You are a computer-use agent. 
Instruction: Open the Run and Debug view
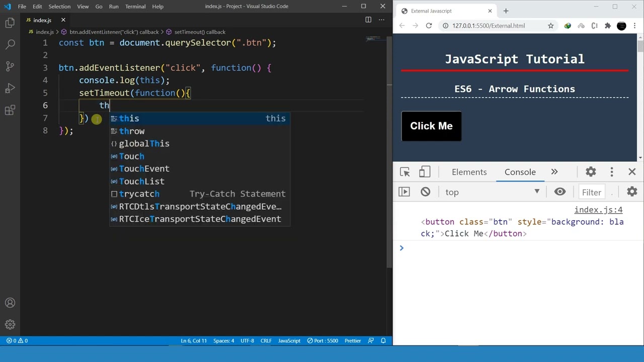point(10,88)
